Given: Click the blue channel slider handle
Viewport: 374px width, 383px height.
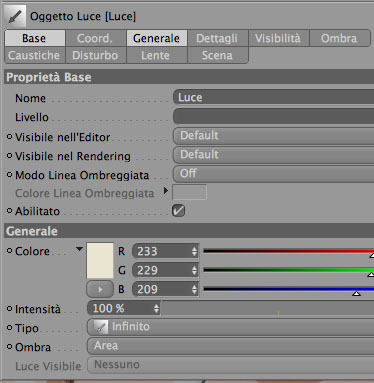Looking at the screenshot, I should tap(356, 294).
